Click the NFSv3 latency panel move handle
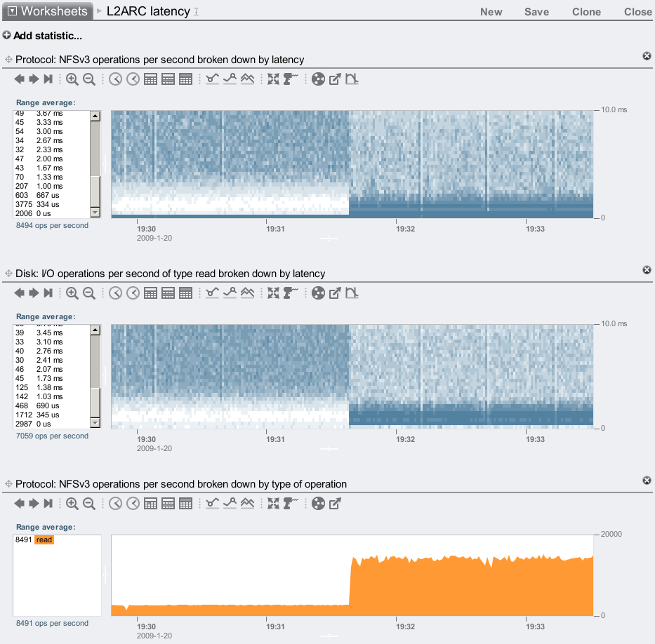The image size is (655, 644). point(8,60)
